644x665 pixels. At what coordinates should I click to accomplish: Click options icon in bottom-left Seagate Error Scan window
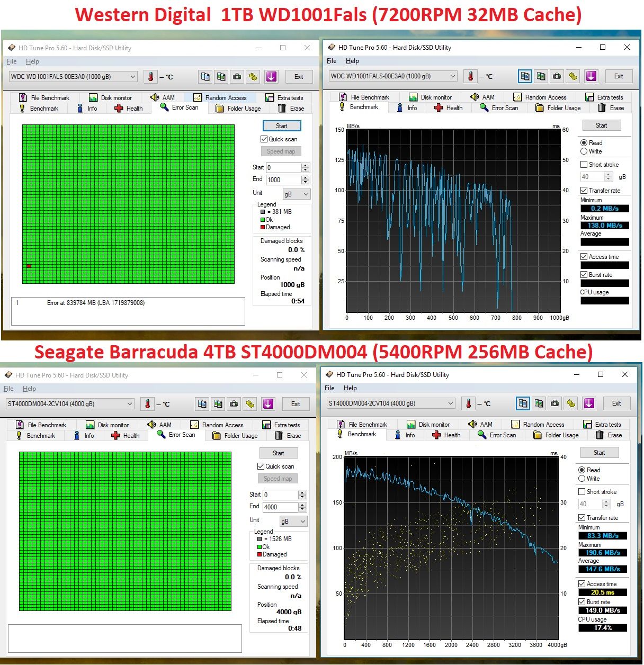[x=250, y=404]
